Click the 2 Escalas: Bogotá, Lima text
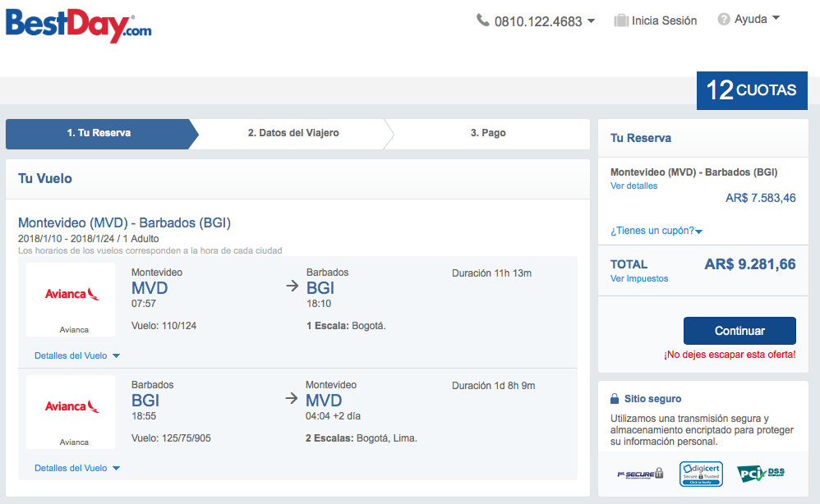Image resolution: width=820 pixels, height=504 pixels. click(x=362, y=438)
